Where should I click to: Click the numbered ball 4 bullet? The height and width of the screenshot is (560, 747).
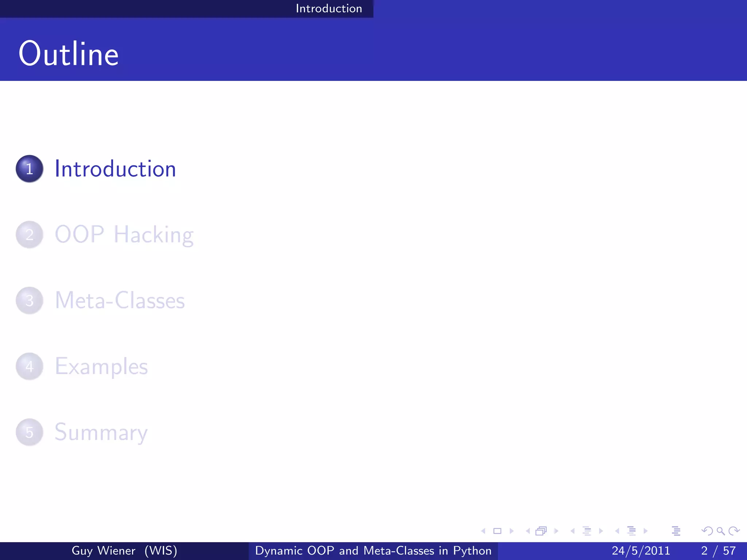click(x=30, y=366)
